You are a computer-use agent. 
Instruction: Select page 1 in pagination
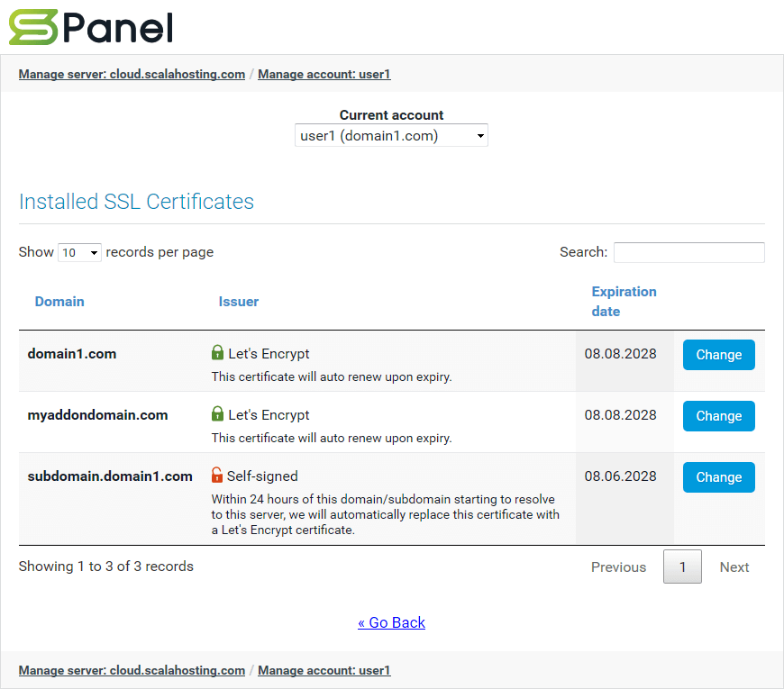click(x=682, y=567)
